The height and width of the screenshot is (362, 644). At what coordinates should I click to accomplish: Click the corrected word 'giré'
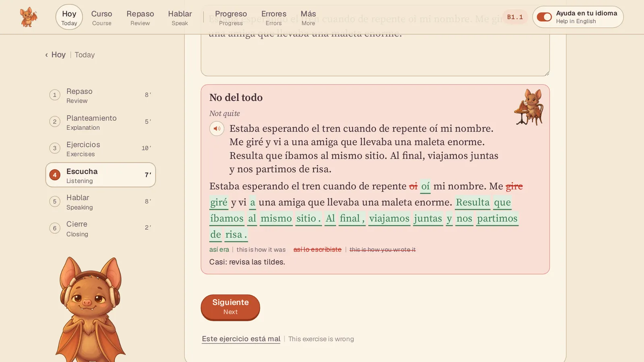point(219,202)
